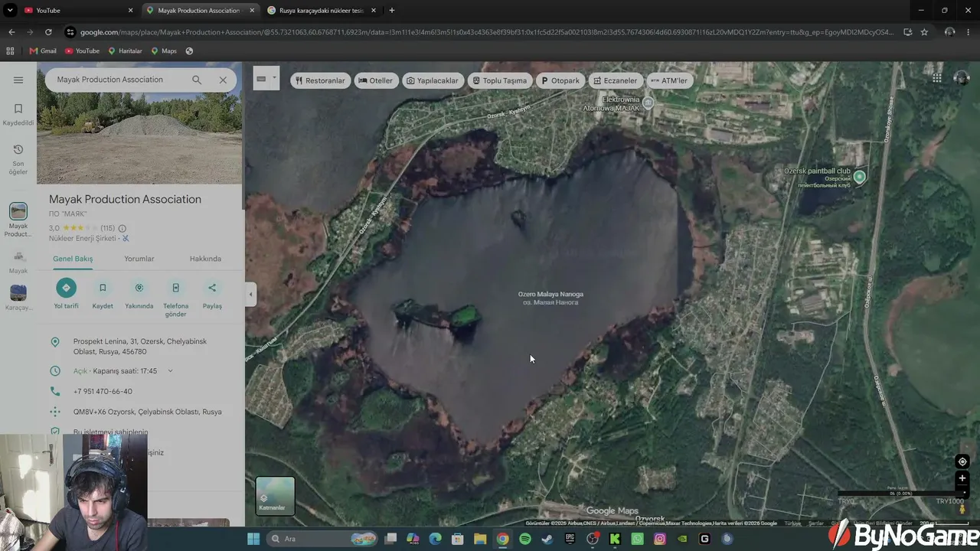Screen dimensions: 980x551
Task: Filter by Eczaneler chip
Action: click(615, 80)
